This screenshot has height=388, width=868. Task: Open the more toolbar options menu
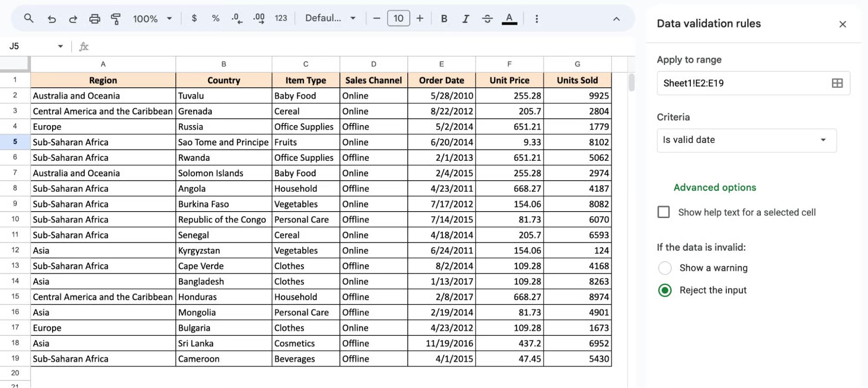537,19
